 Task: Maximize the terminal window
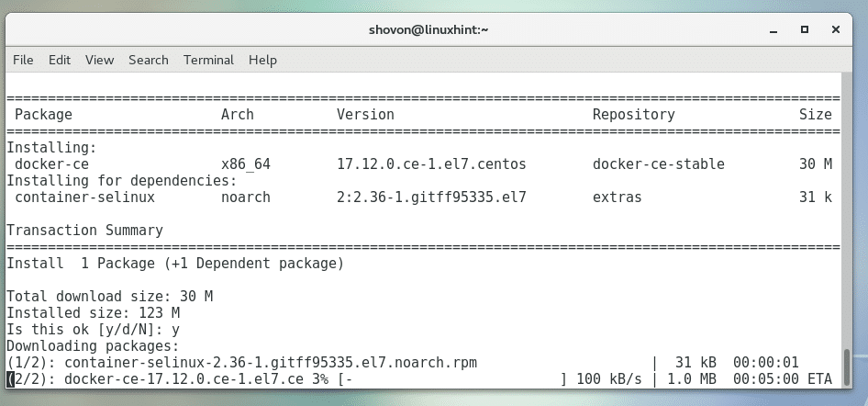(805, 29)
